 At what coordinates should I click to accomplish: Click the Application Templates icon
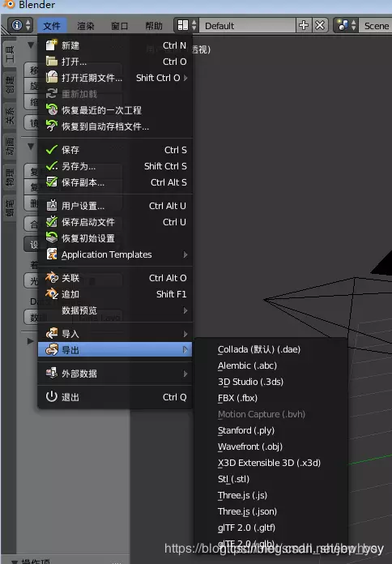tap(51, 254)
